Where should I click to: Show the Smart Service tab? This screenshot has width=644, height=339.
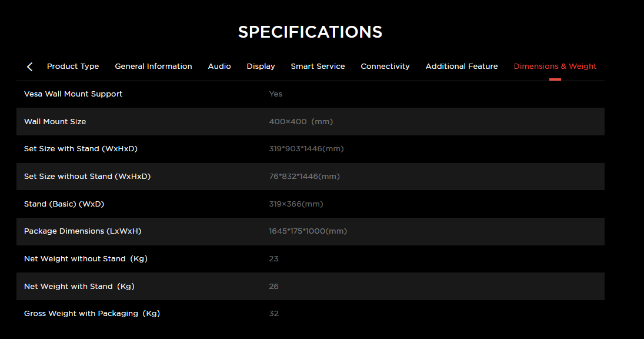click(318, 67)
